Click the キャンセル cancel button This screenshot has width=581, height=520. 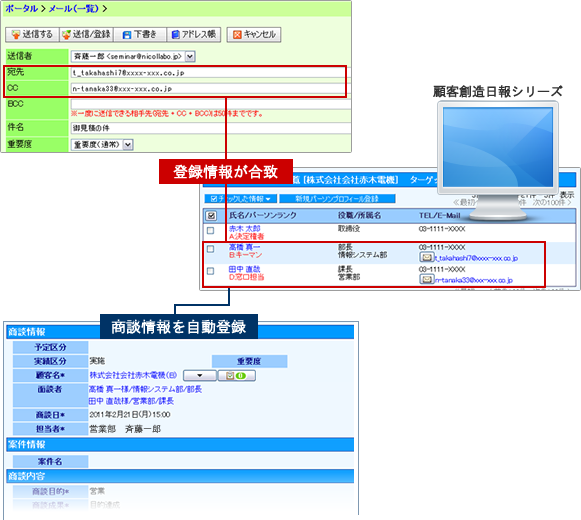(x=254, y=34)
